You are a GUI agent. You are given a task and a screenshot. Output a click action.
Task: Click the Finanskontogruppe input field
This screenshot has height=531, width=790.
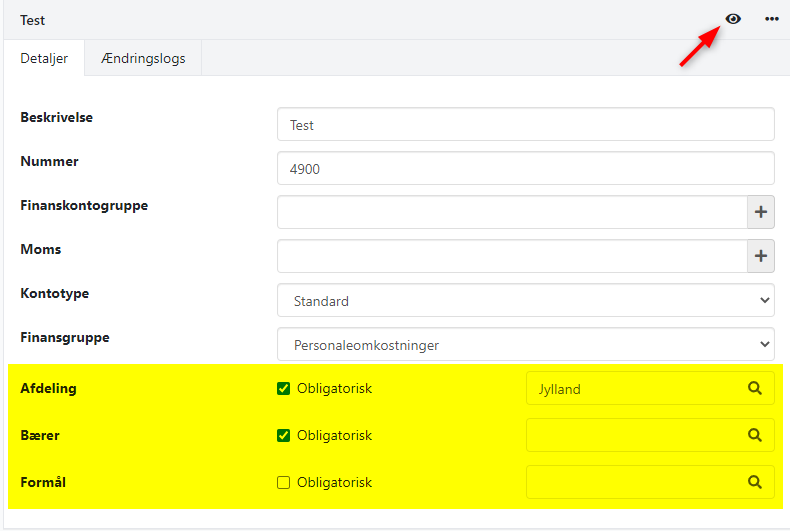512,212
